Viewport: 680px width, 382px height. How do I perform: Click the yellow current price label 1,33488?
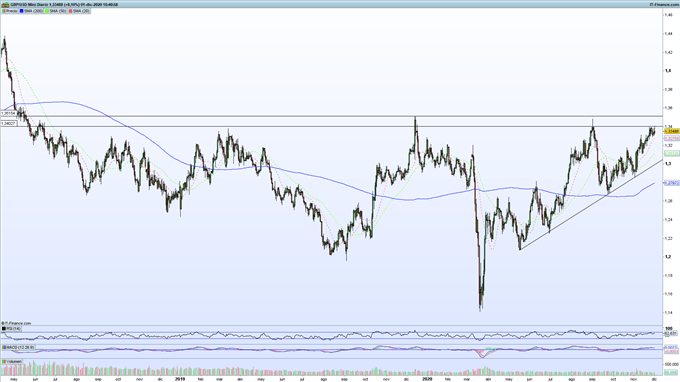tap(672, 131)
